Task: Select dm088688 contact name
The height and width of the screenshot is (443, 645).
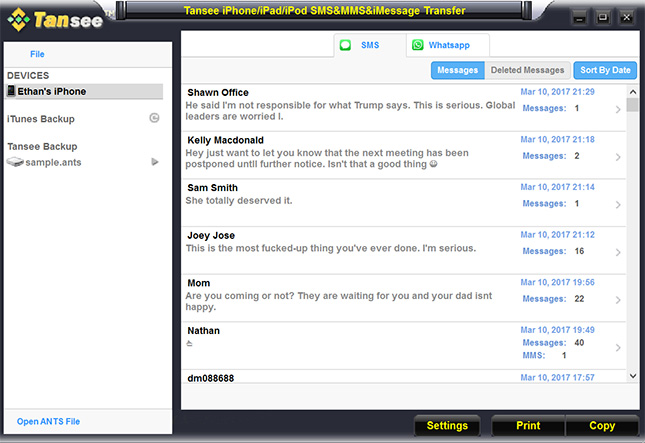Action: [x=211, y=378]
